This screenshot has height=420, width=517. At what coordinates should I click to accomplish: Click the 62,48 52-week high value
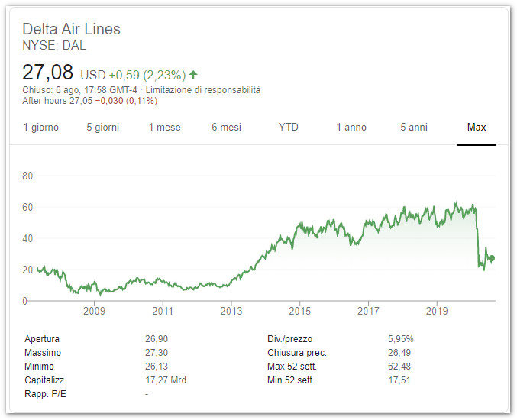tap(399, 367)
